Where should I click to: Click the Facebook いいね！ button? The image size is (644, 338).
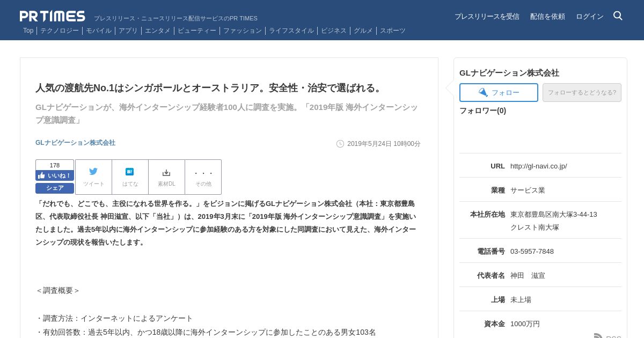coord(55,175)
